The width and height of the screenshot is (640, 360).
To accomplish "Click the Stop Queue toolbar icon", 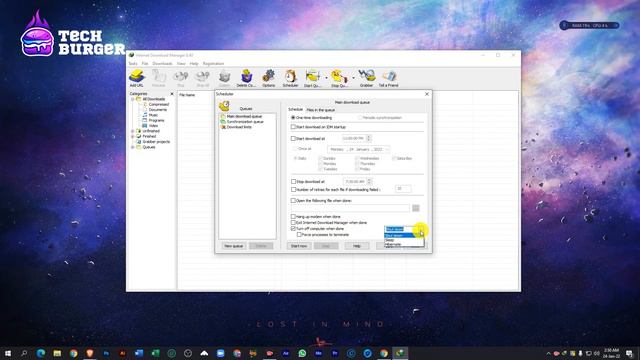I will point(339,78).
